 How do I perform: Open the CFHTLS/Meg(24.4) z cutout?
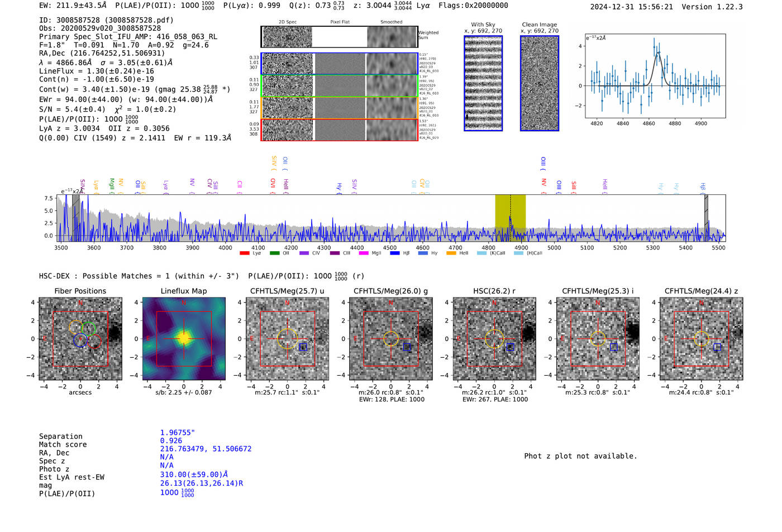[701, 338]
